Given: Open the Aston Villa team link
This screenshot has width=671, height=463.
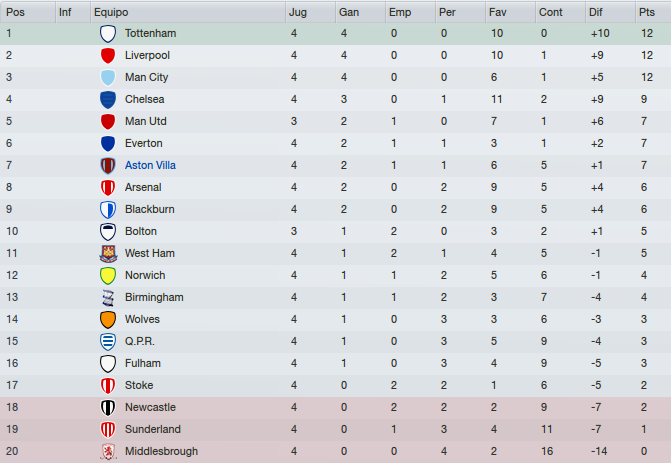Looking at the screenshot, I should click(x=150, y=165).
